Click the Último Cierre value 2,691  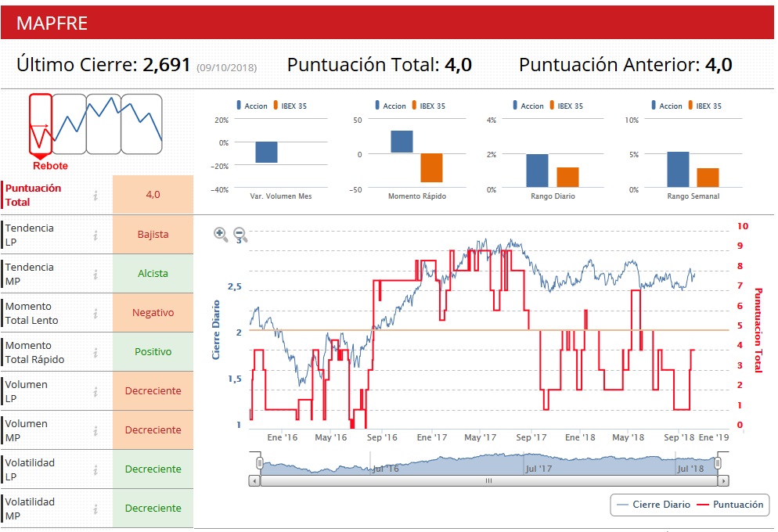pos(166,65)
